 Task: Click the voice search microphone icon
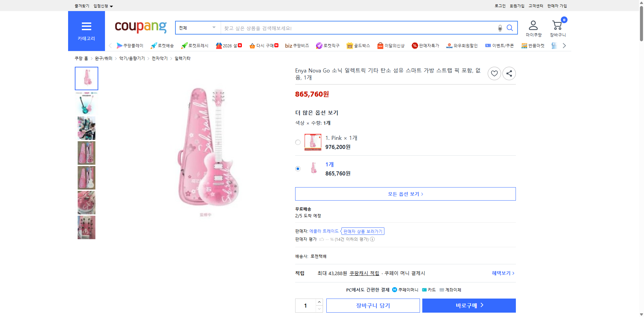pyautogui.click(x=499, y=28)
